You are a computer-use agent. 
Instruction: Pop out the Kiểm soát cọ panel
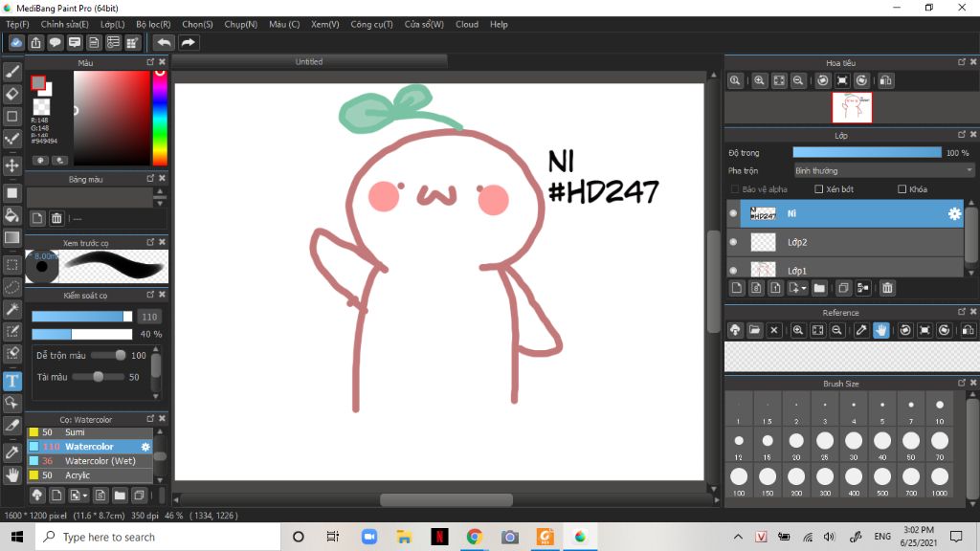[x=150, y=295]
